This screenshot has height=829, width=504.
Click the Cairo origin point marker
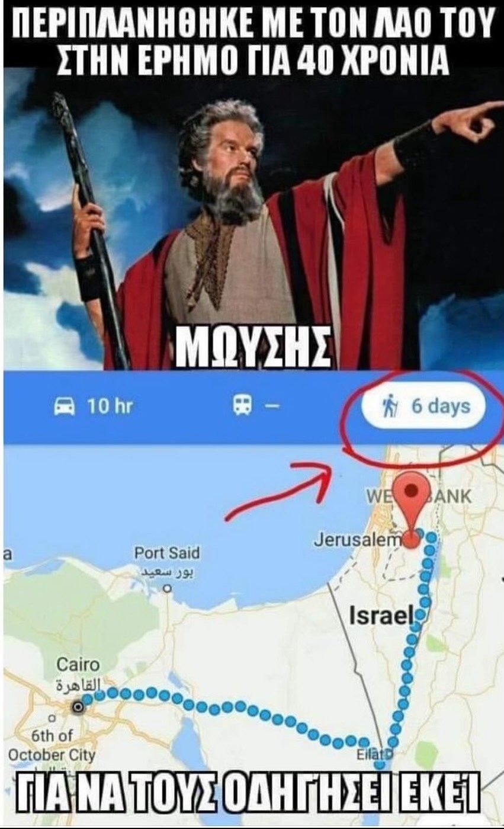pos(76,707)
